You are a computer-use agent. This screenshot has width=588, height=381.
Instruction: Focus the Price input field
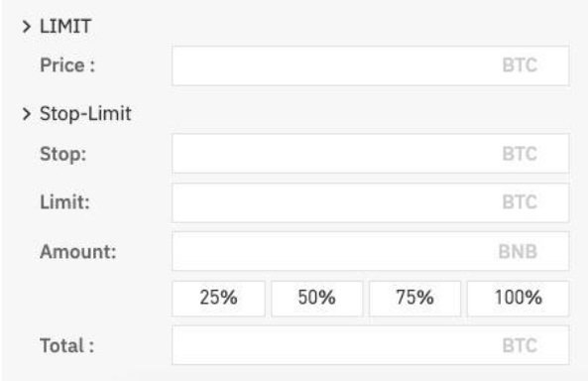(371, 65)
